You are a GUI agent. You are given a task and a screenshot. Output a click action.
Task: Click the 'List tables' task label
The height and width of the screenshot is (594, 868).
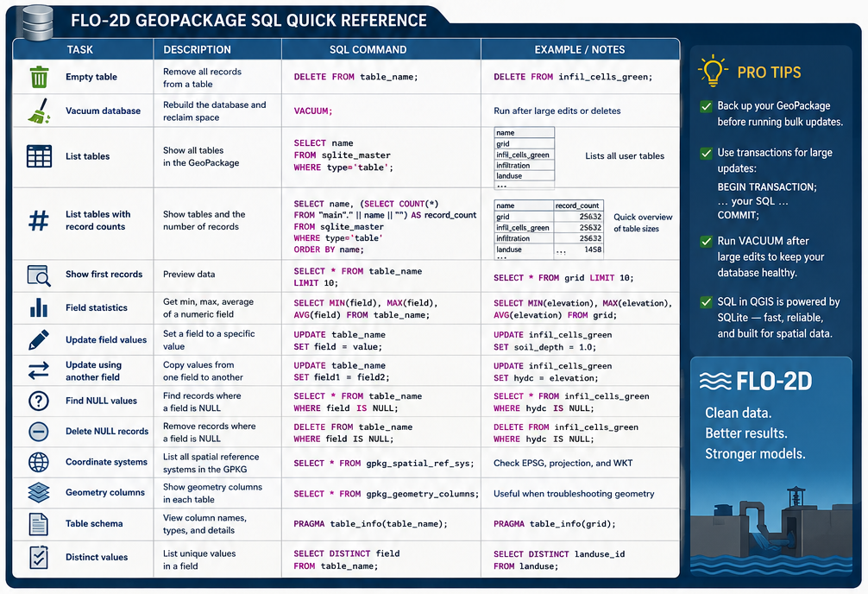click(87, 156)
